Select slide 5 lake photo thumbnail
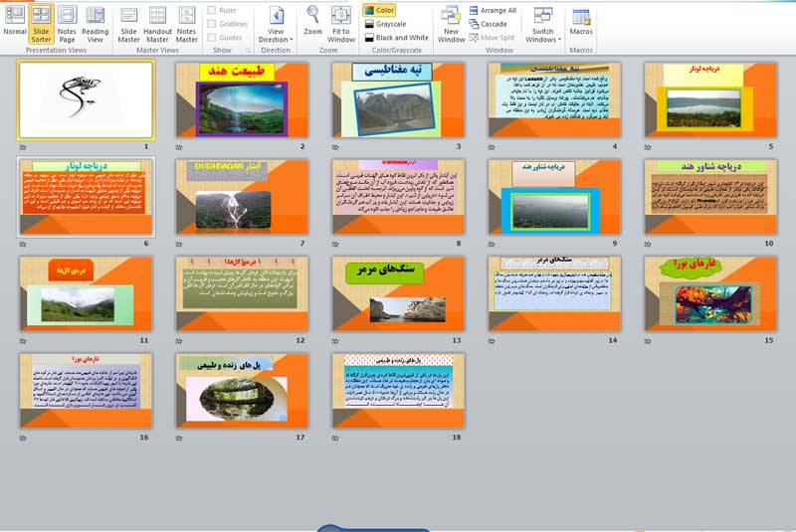Image resolution: width=796 pixels, height=532 pixels. click(710, 99)
